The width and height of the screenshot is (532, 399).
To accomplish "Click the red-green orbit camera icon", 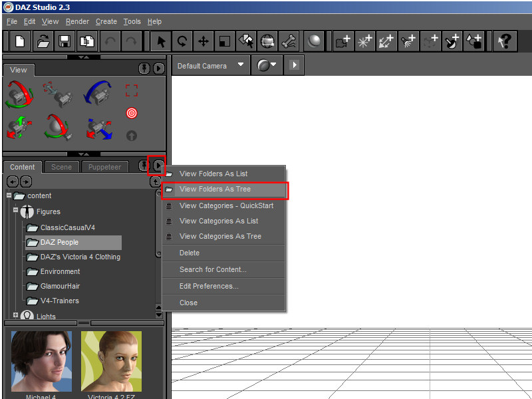I will pos(19,94).
